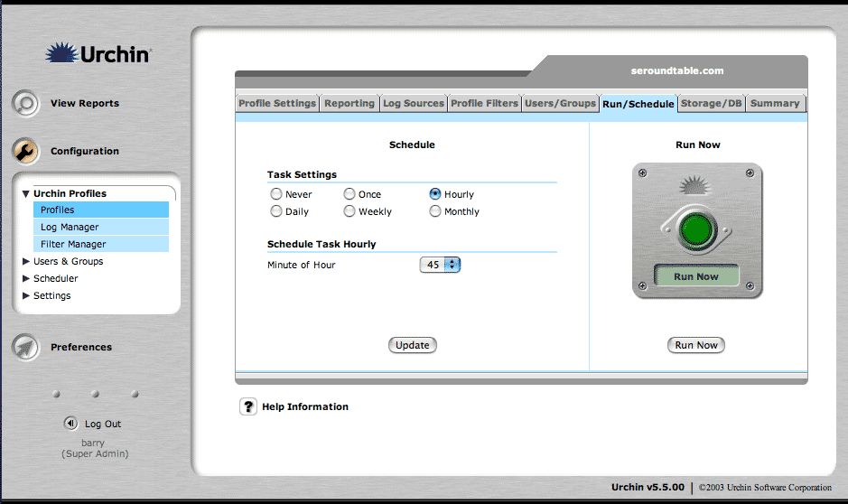
Task: Click the Configuration wrench icon
Action: 25,151
